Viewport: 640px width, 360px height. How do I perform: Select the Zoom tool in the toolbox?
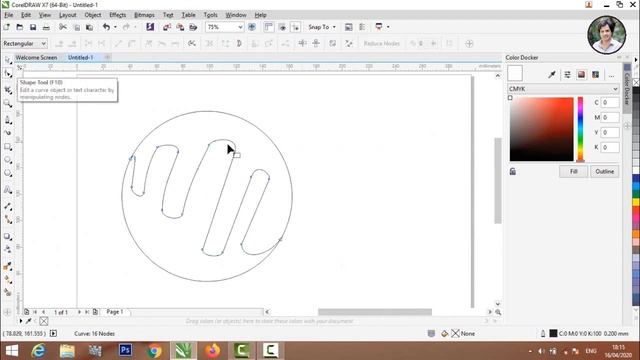click(8, 103)
